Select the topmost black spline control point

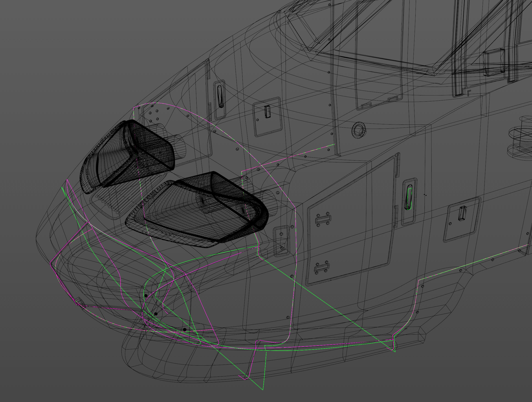pyautogui.click(x=146, y=296)
